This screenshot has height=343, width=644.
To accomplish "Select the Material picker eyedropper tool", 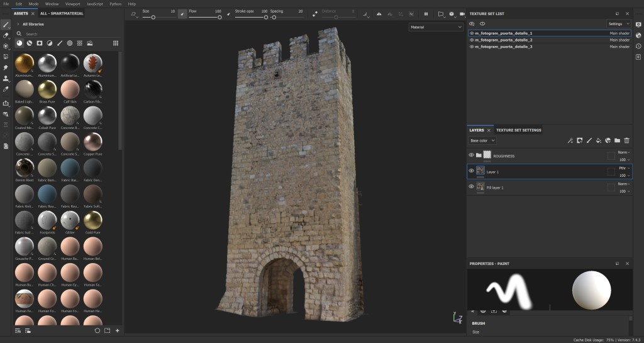I will (6, 89).
